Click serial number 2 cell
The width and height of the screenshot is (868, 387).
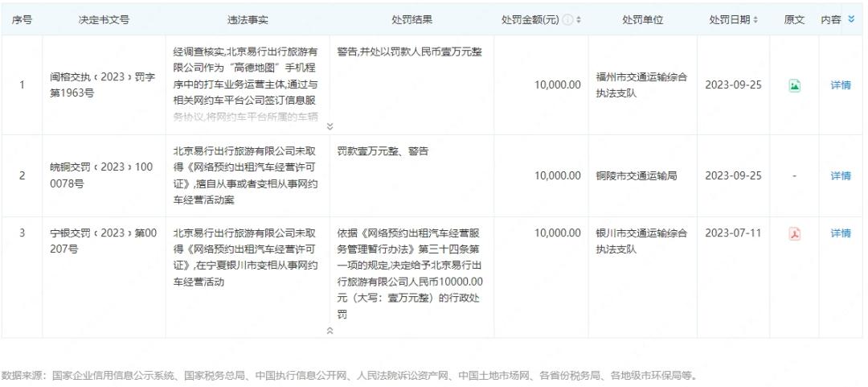[x=22, y=175]
